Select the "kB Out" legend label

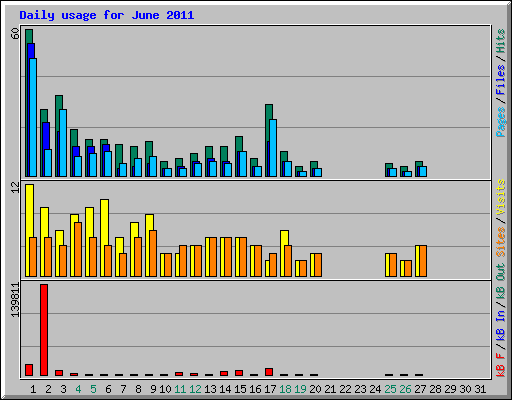501,282
